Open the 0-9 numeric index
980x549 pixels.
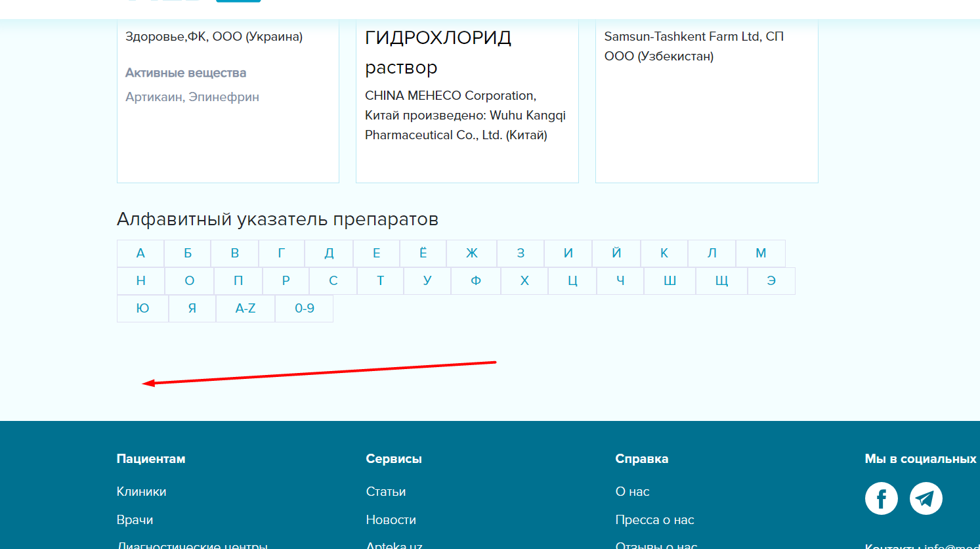305,309
